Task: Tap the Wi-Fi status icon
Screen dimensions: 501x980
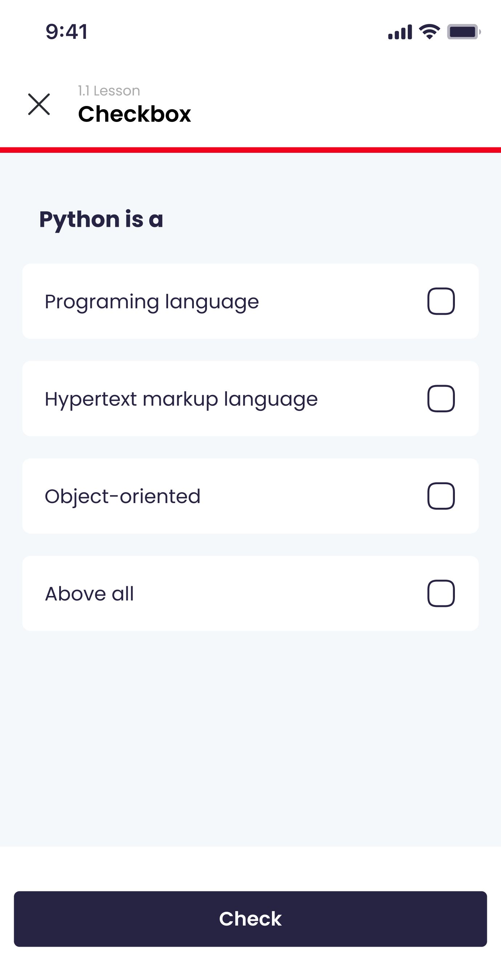Action: click(x=429, y=32)
